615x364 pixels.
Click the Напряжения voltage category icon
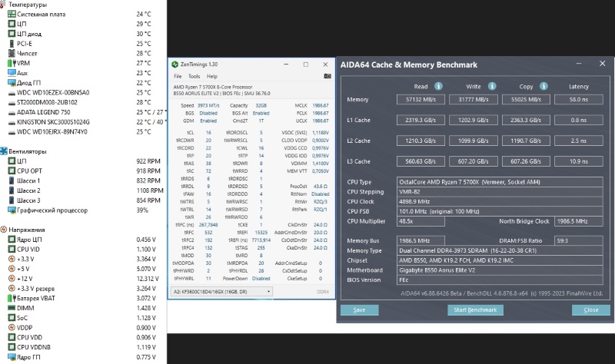4,230
